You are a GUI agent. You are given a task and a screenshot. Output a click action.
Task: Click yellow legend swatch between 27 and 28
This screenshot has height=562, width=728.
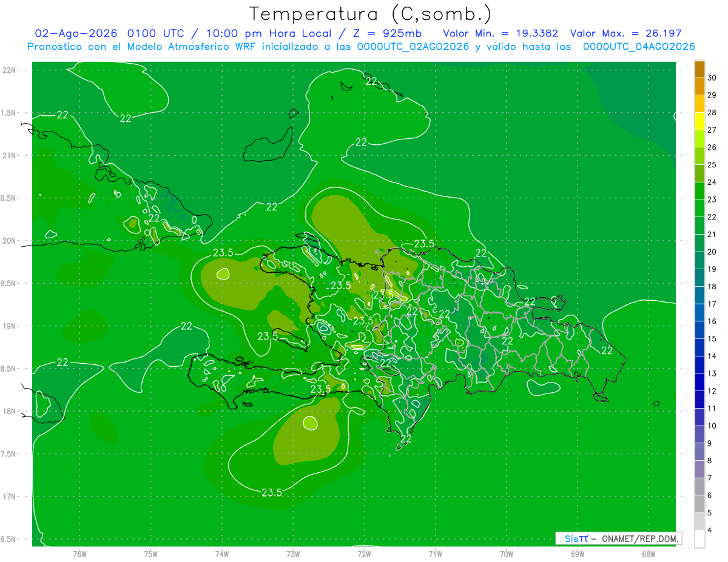pos(699,121)
